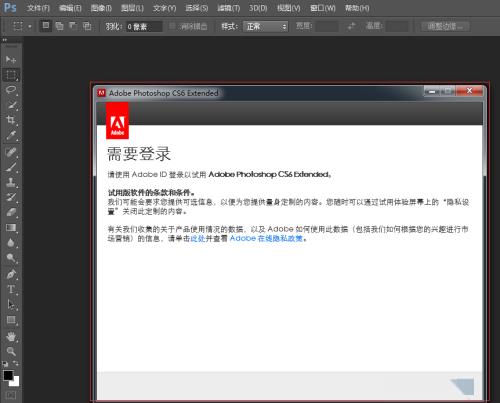Swap width and height values icon
The width and height of the screenshot is (500, 403).
[x=351, y=26]
